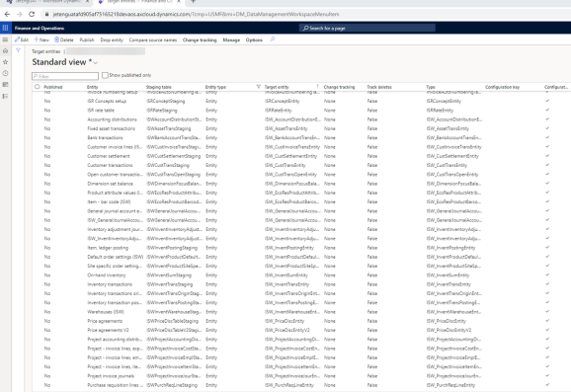Screen dimensions: 571x392
Task: Open the Options menu
Action: pos(254,39)
